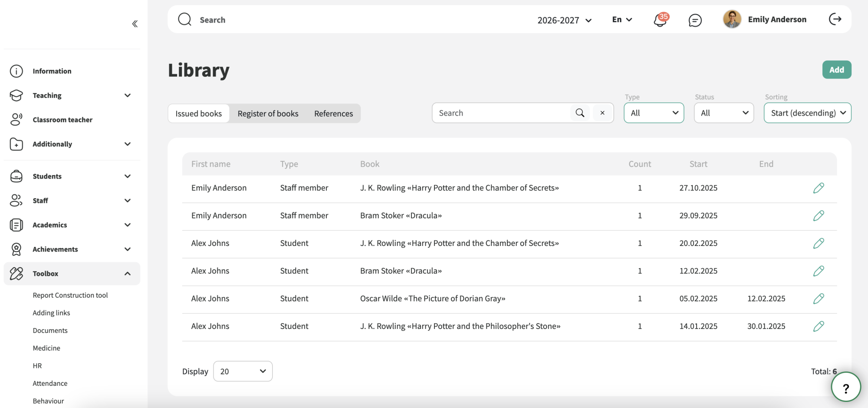The width and height of the screenshot is (868, 408).
Task: Open the Report Construction tool link
Action: [70, 295]
